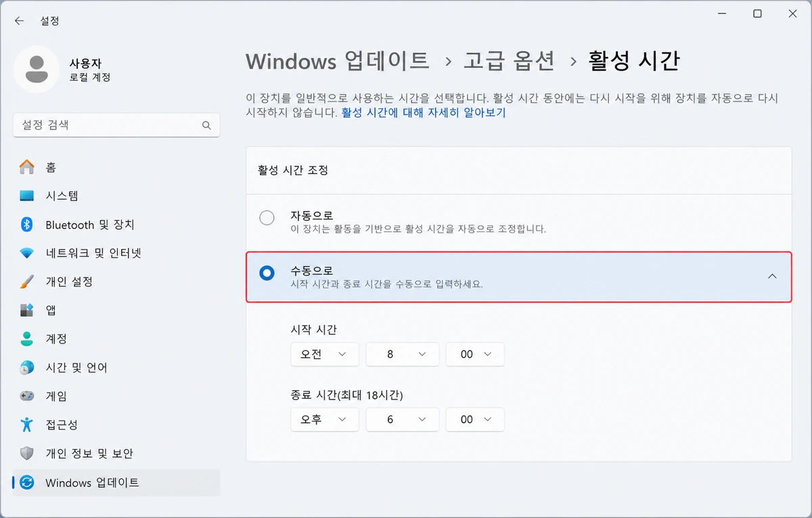Click the 시작 시간 label
This screenshot has height=518, width=812.
pos(313,329)
